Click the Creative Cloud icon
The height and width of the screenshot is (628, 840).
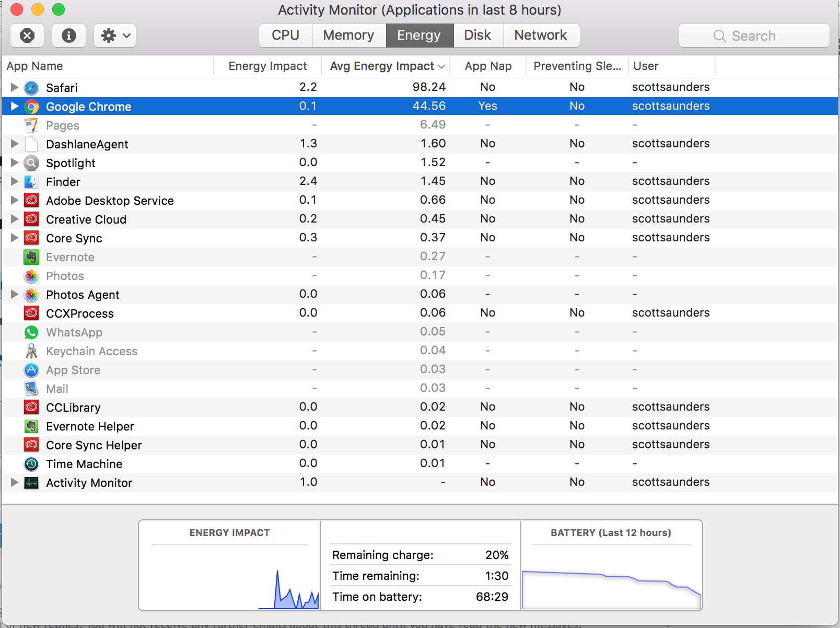pos(31,219)
